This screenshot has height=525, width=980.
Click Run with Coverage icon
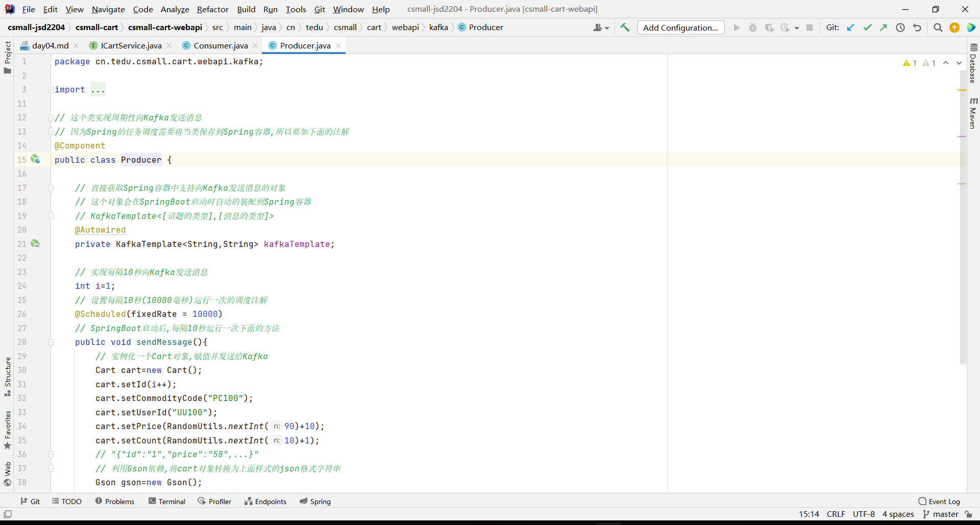coord(769,28)
